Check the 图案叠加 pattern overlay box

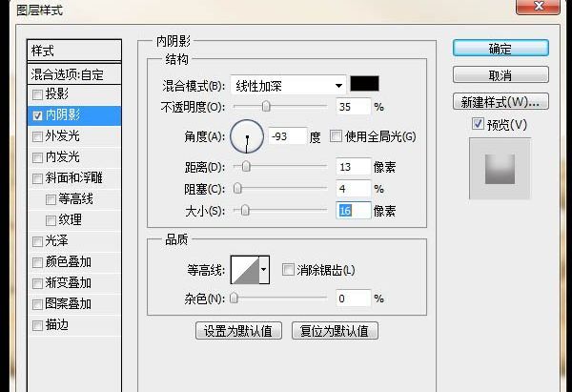pyautogui.click(x=37, y=304)
